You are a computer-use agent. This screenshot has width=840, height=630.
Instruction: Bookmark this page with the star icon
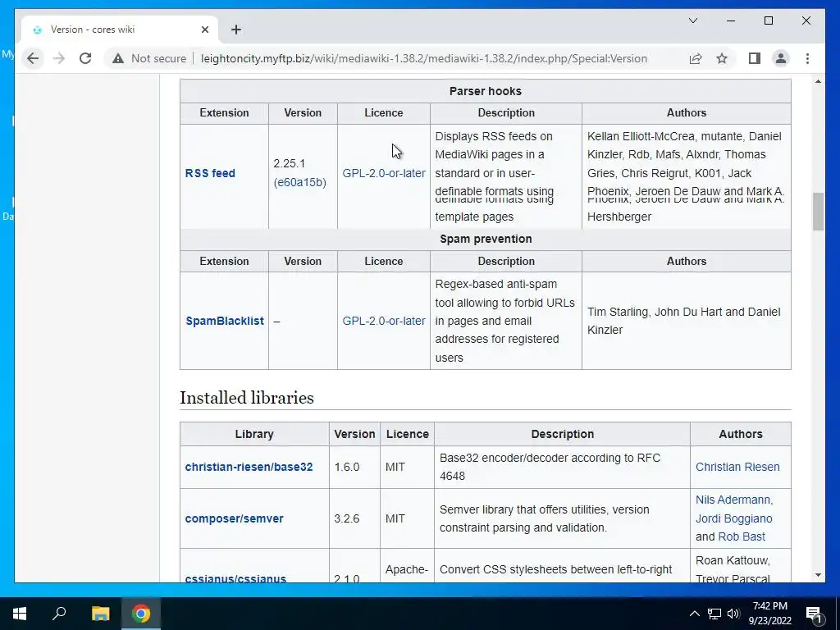tap(722, 58)
